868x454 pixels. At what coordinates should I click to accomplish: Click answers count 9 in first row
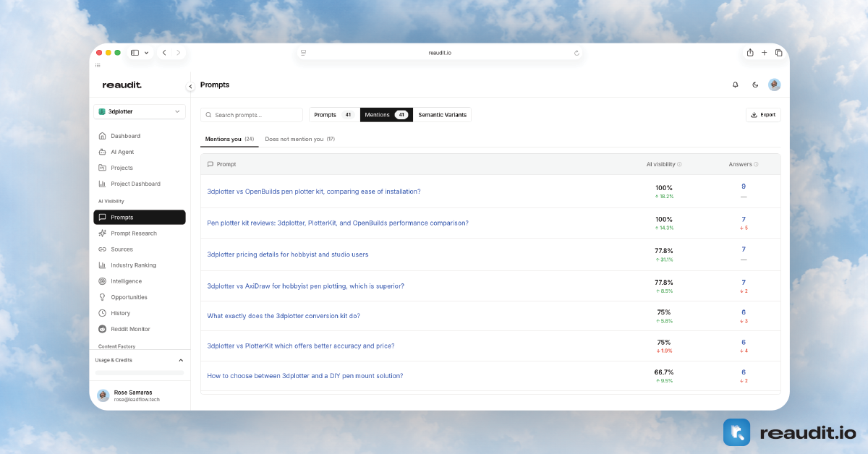click(744, 187)
